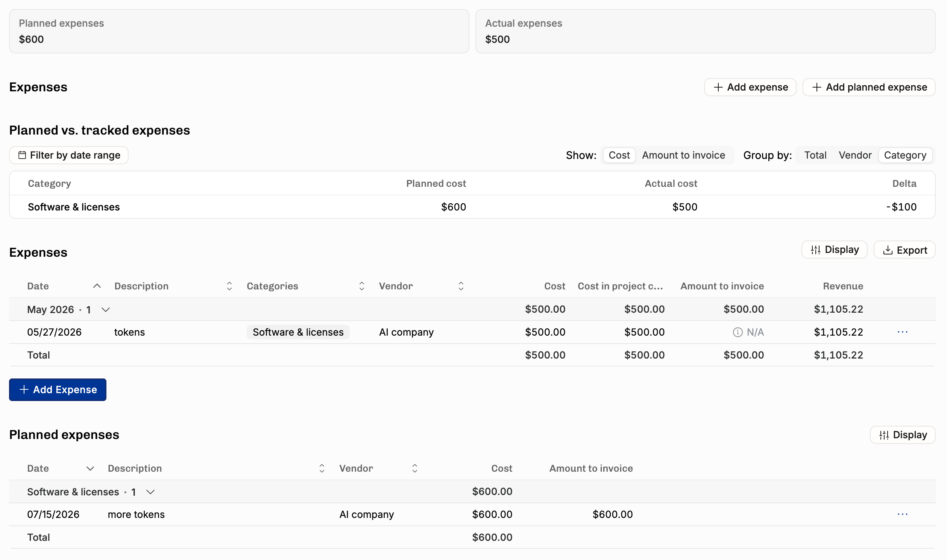Sort expenses by Date column arrow

pos(97,286)
